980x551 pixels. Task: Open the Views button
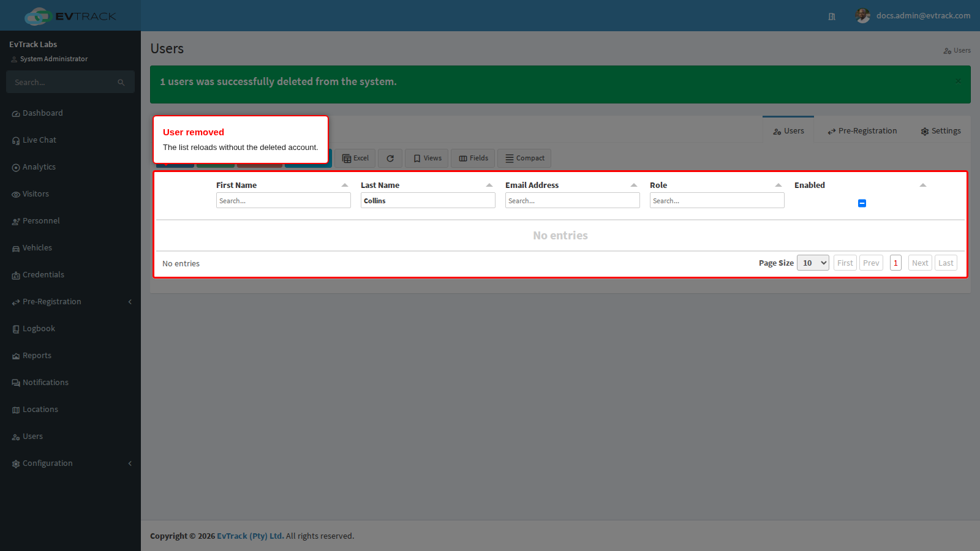tap(427, 159)
